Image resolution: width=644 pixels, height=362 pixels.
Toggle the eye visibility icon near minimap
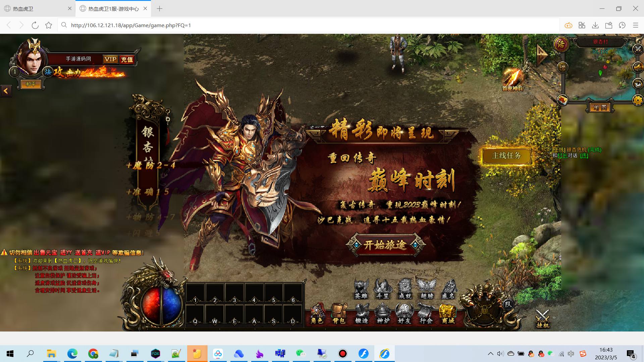click(x=637, y=83)
